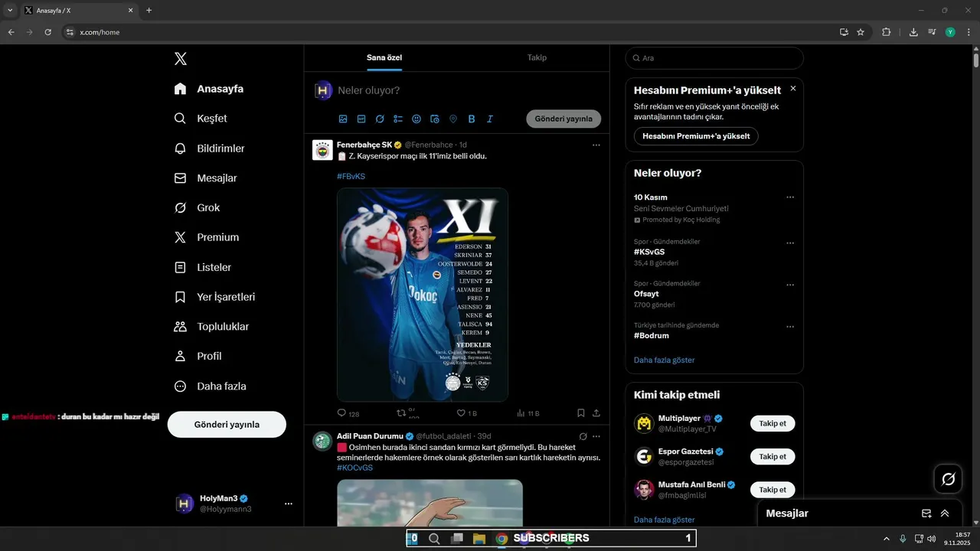Click the sidebar Gönderi yayınla button
The height and width of the screenshot is (551, 980).
click(227, 424)
